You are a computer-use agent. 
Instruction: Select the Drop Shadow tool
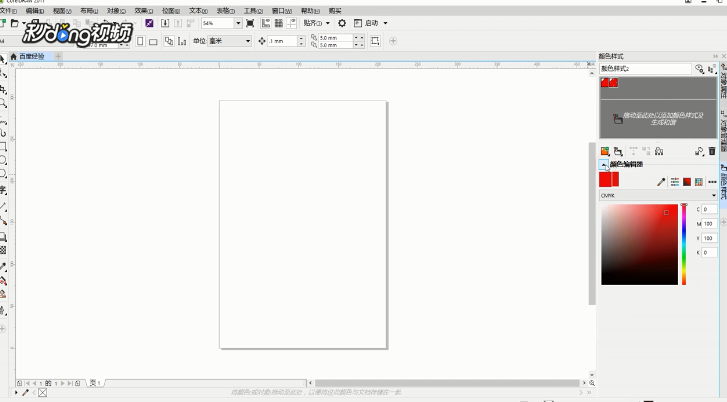click(x=3, y=237)
